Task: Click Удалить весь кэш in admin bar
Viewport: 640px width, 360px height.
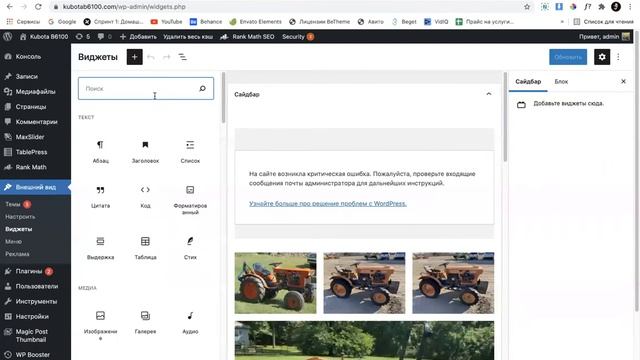Action: coord(188,37)
